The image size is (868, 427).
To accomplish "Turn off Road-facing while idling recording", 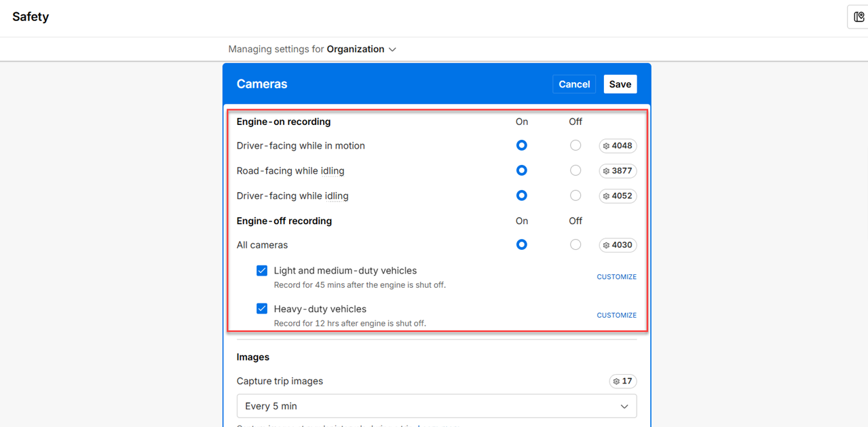I will pyautogui.click(x=575, y=170).
